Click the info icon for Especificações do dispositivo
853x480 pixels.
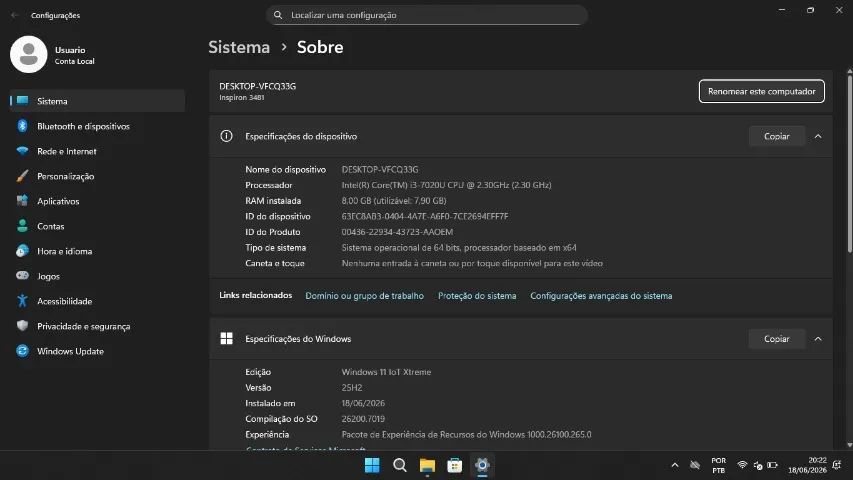pos(226,136)
